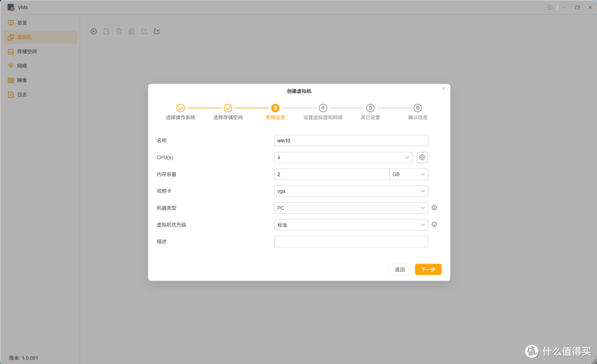The height and width of the screenshot is (364, 597).
Task: Click the 名称 field containing win10
Action: tap(351, 140)
